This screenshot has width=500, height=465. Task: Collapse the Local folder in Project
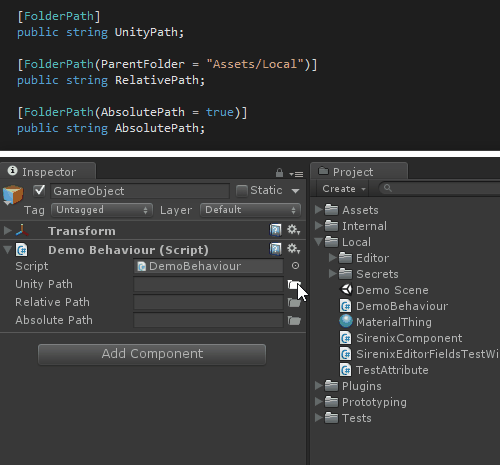[x=319, y=242]
